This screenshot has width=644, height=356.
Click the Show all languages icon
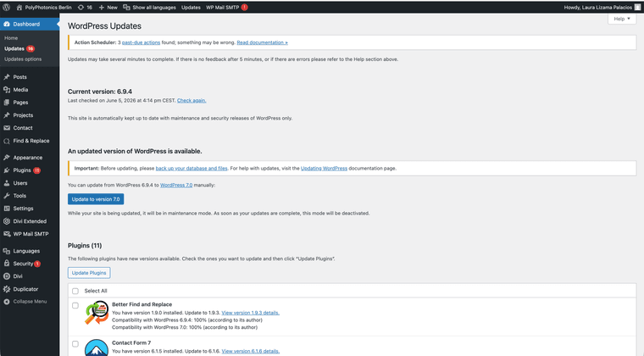click(126, 8)
